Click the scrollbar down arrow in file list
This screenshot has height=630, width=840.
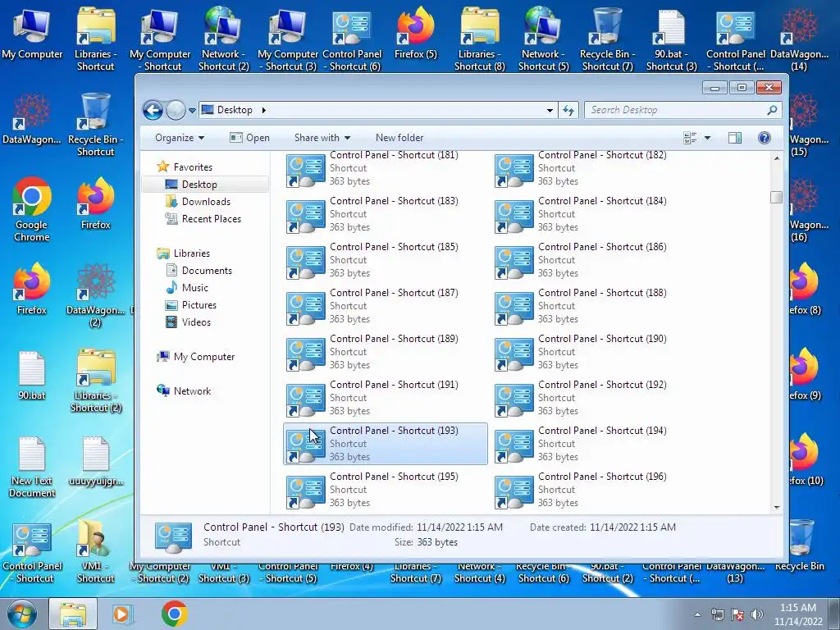[776, 507]
